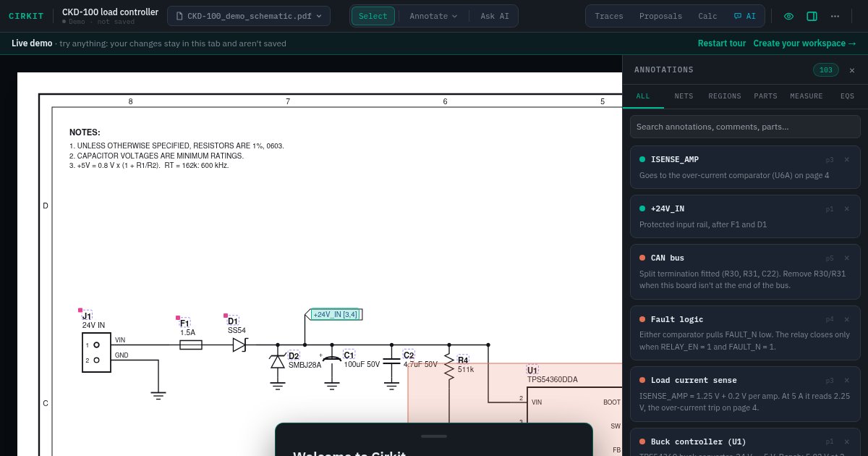Focus the Search annotations field

745,127
